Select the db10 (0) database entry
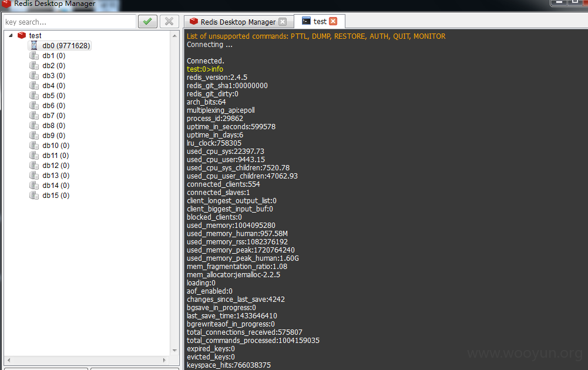 56,146
